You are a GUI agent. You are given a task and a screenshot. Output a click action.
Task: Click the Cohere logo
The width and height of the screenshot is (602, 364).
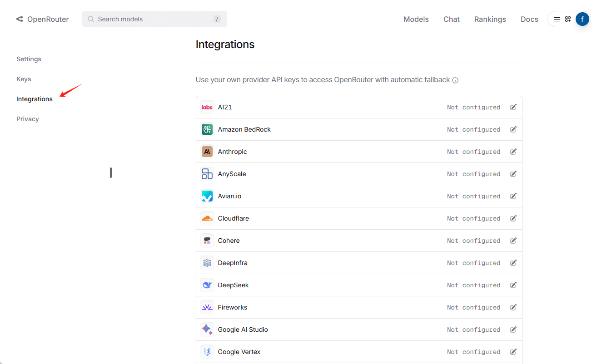coord(207,241)
